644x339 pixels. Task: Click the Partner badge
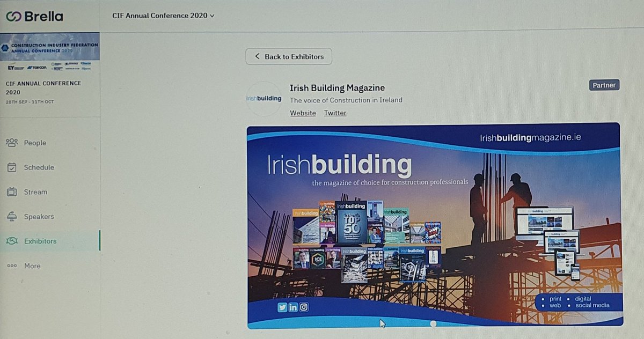point(604,85)
